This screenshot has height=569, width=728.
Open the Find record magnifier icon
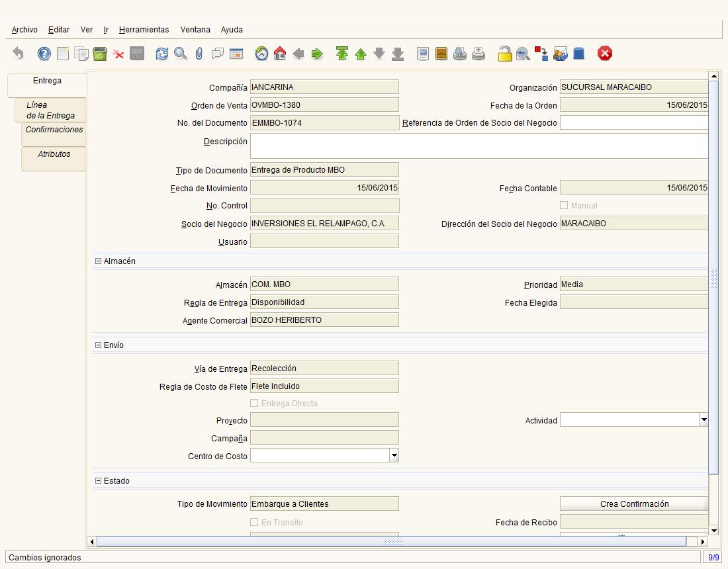click(x=181, y=54)
